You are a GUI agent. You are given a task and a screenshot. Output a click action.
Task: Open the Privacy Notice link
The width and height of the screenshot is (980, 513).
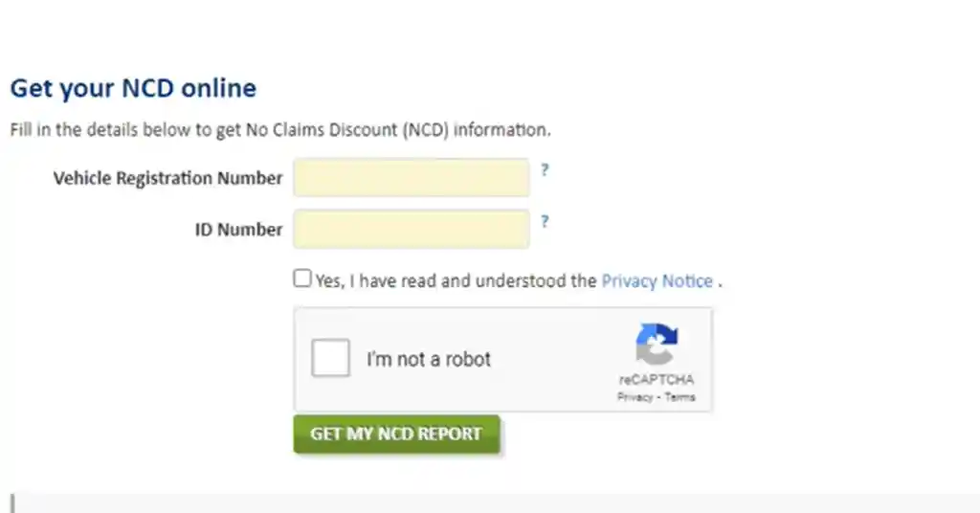(x=657, y=281)
